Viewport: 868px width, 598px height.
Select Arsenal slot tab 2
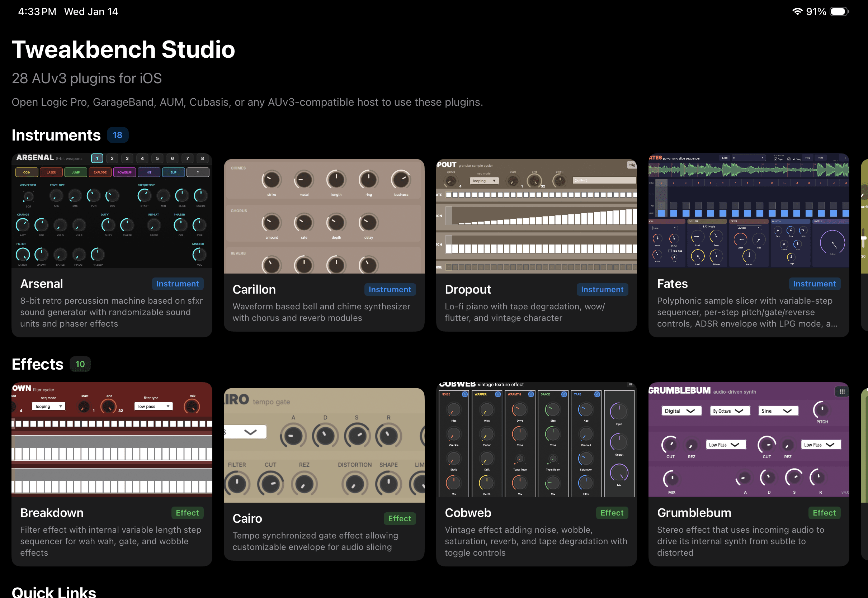[112, 158]
